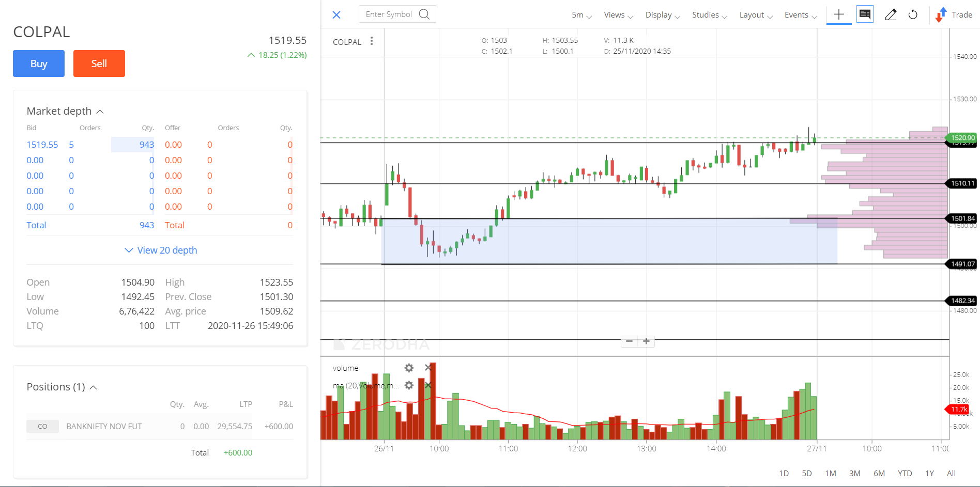Click the 1482.34 horizontal line label

(x=961, y=301)
